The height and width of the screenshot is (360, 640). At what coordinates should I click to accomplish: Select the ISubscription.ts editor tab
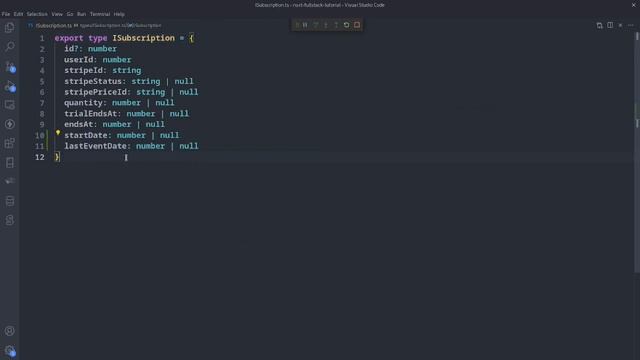[x=53, y=25]
